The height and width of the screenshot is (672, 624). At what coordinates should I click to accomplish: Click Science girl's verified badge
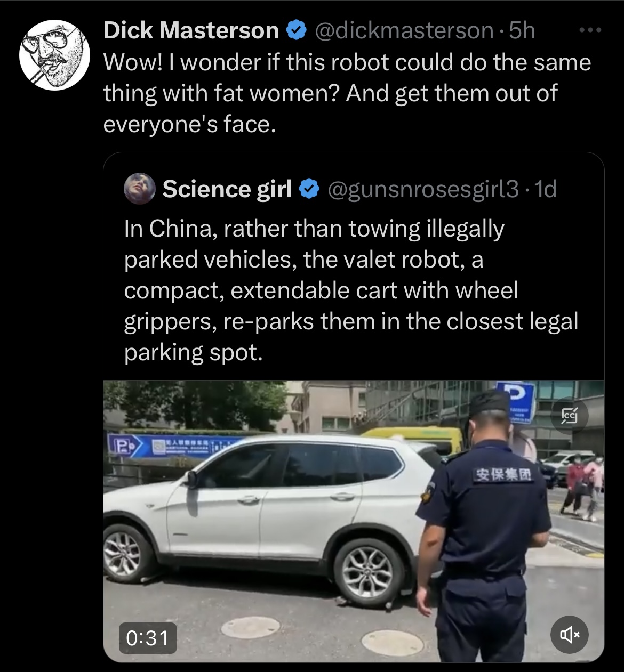309,189
